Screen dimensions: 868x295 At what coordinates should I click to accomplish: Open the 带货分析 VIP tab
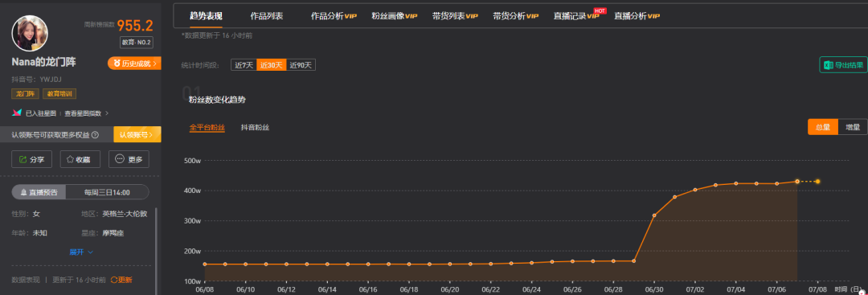tap(516, 16)
